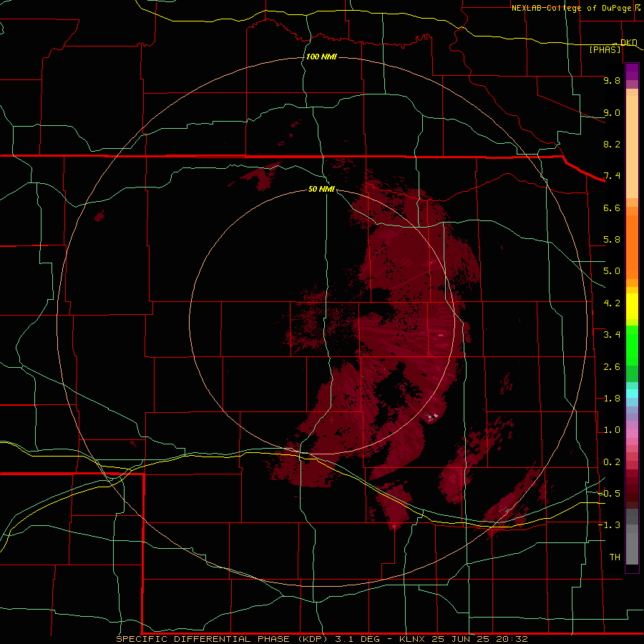Click the 1.0 value on the color scale

click(612, 430)
